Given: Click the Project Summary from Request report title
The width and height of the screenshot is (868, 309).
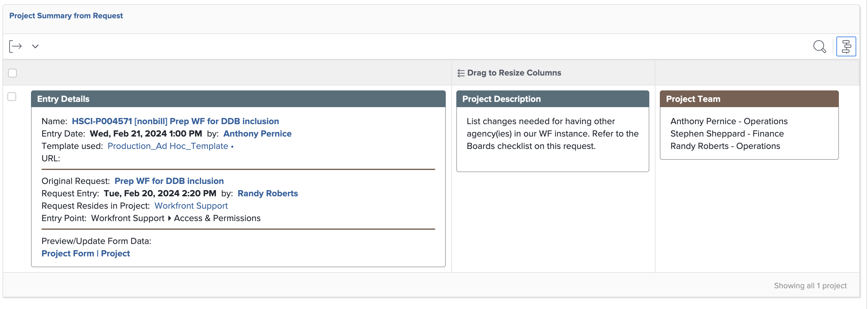Looking at the screenshot, I should coord(66,15).
